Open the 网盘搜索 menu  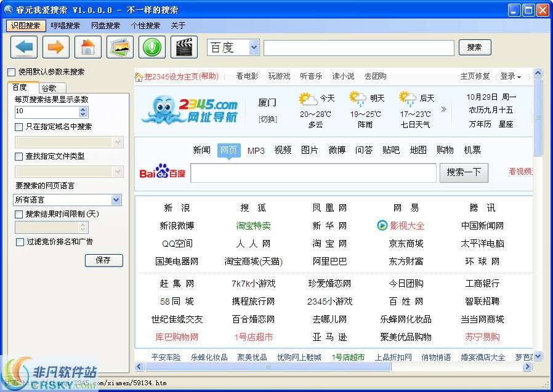pos(105,25)
